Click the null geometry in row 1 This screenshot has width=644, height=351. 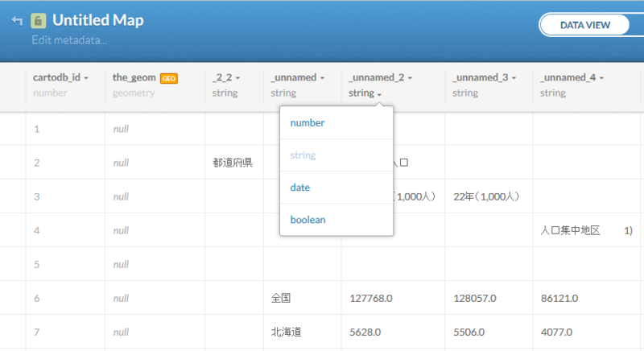(x=121, y=130)
